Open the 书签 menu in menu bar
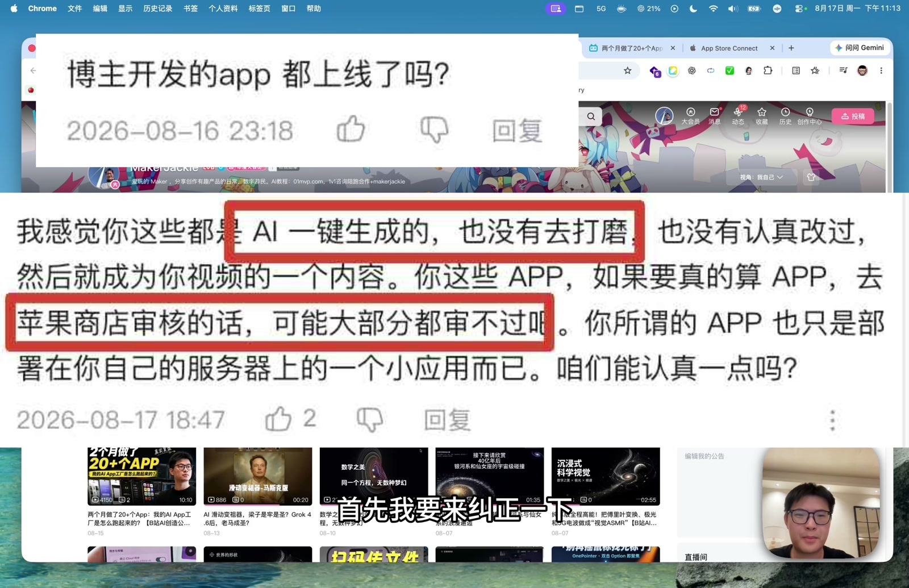The width and height of the screenshot is (909, 588). pyautogui.click(x=190, y=9)
